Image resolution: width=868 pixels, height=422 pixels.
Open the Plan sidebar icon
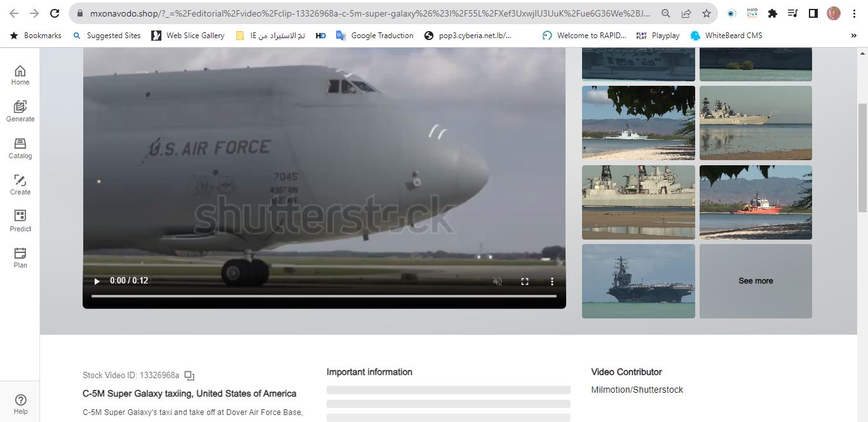(20, 257)
